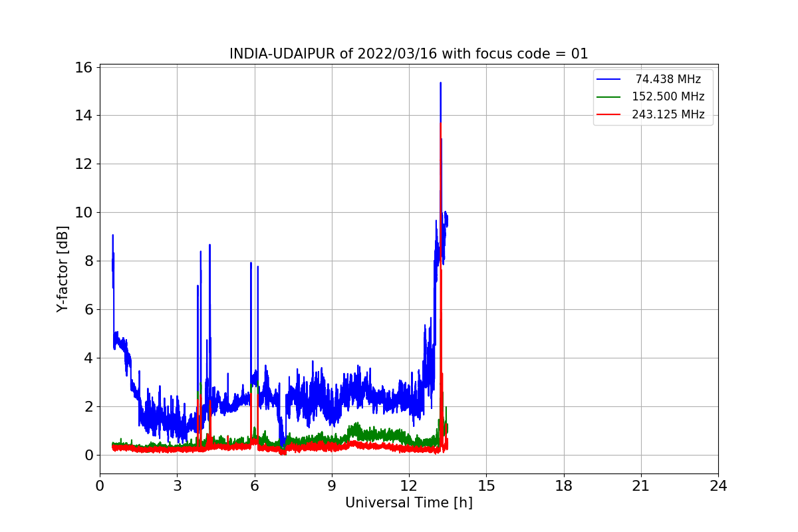Click the green legend line sample
The height and width of the screenshot is (532, 798).
click(x=608, y=96)
